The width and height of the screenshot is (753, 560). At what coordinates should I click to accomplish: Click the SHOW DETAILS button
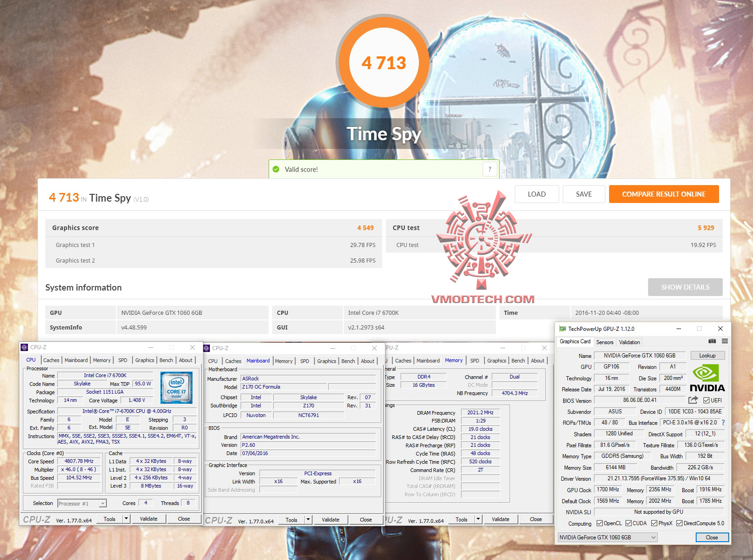tap(685, 287)
